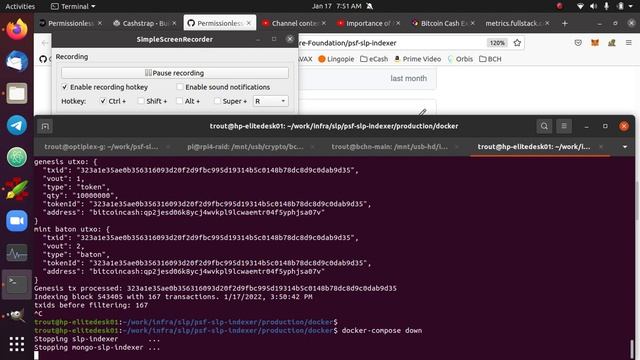Click the recording indicator in top bar
Image resolution: width=640 pixels, height=360 pixels.
tap(560, 6)
